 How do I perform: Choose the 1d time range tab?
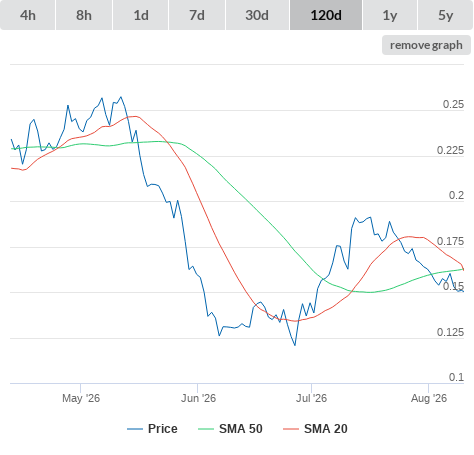pos(141,15)
